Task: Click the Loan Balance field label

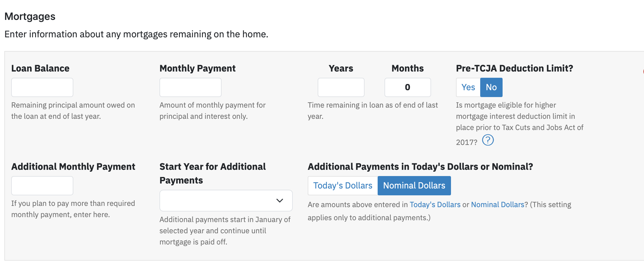Action: click(x=40, y=68)
